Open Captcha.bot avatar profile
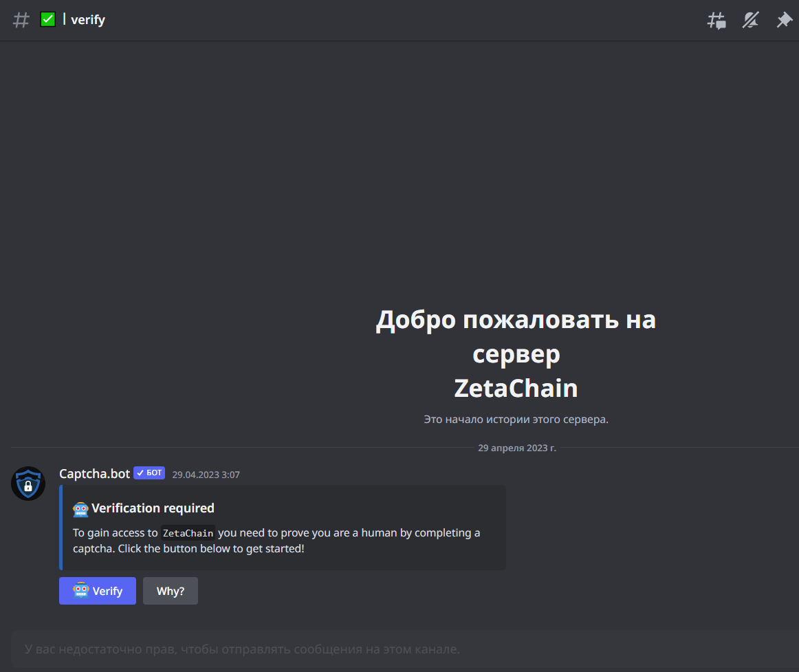Screen dimensions: 799x672 click(x=28, y=484)
